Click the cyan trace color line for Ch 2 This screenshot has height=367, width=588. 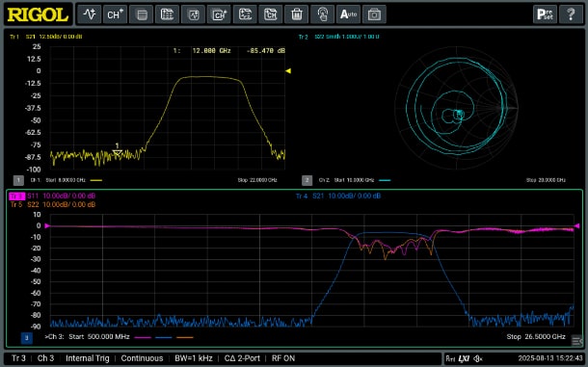[385, 180]
